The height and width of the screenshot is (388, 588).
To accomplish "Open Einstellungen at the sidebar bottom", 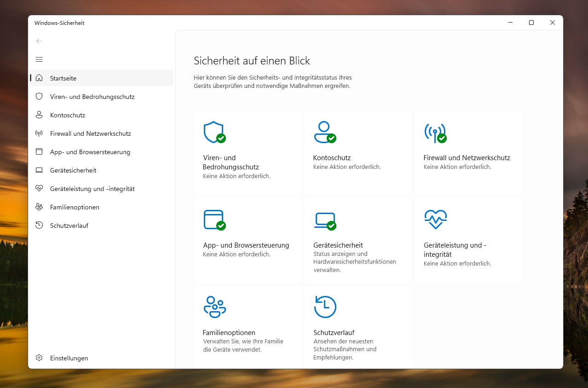I will coord(69,358).
